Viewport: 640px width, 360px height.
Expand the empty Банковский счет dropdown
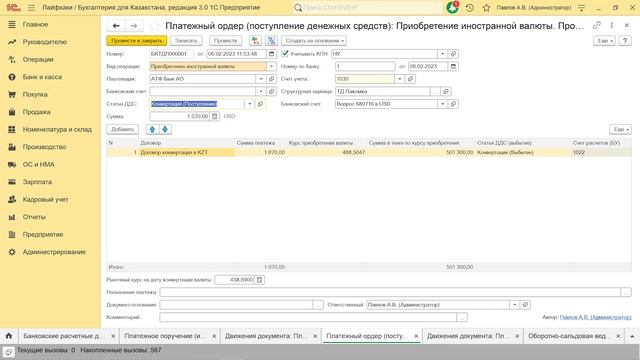point(261,91)
